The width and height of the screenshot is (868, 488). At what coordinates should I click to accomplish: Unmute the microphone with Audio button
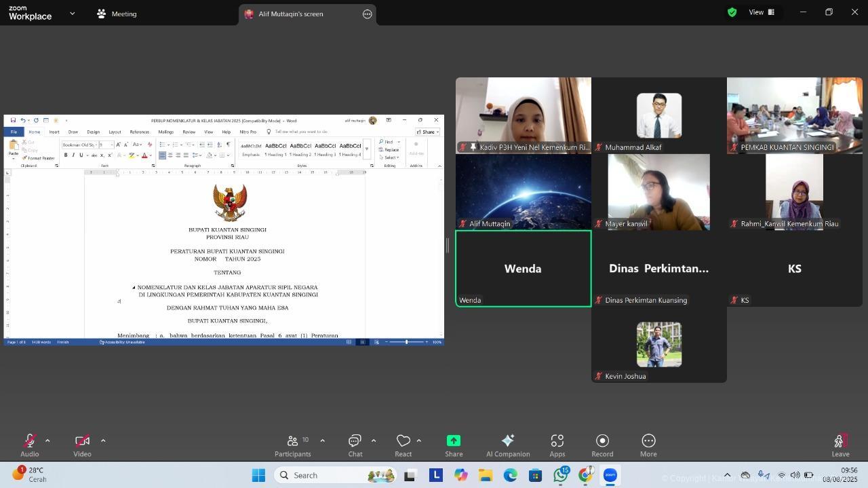click(30, 445)
